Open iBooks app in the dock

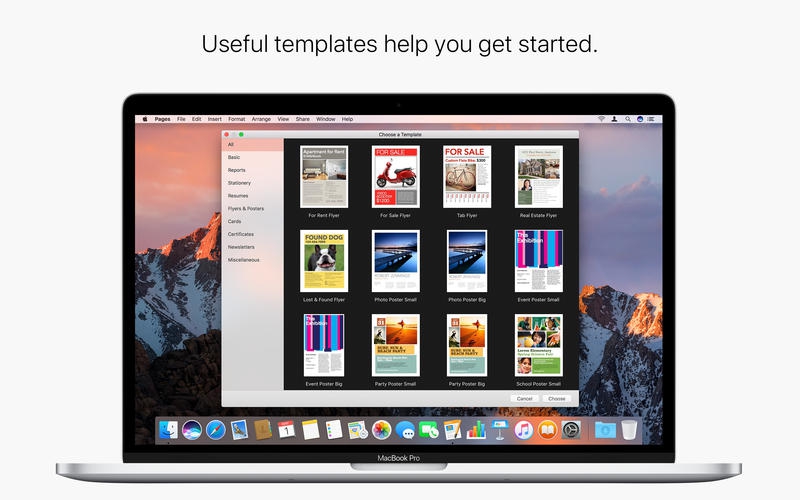tap(547, 430)
